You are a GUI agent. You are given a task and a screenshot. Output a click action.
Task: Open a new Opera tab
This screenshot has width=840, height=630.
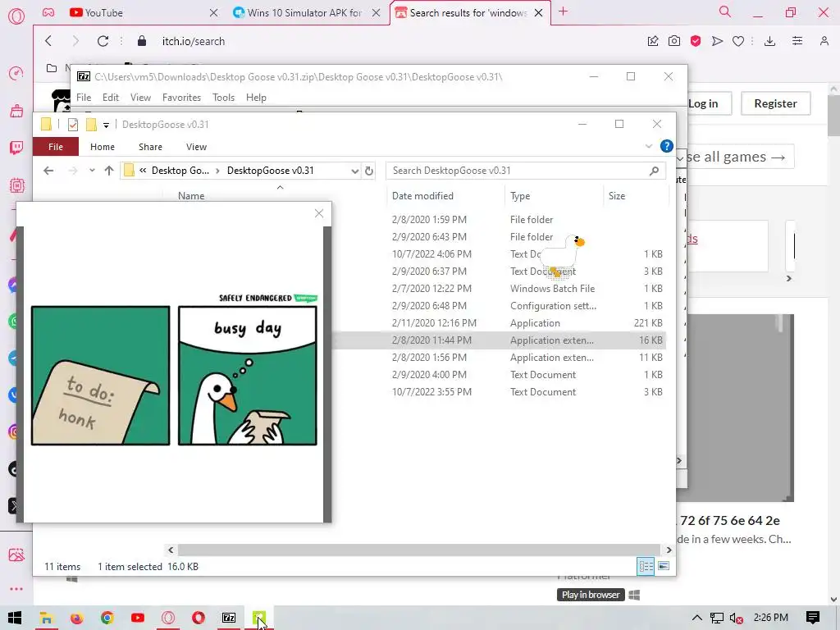pos(563,11)
